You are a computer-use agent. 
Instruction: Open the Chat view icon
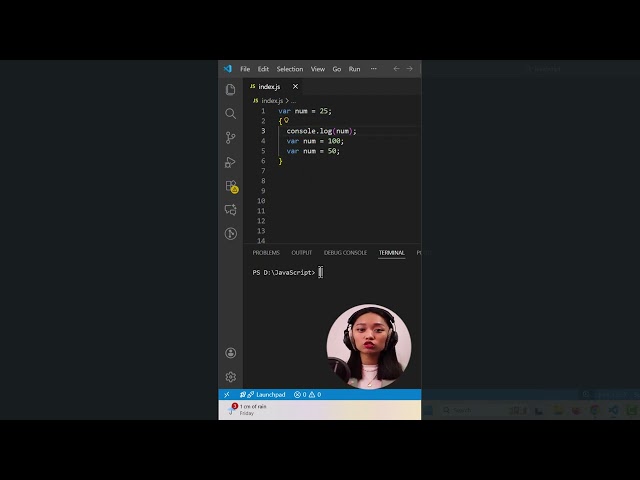[x=231, y=210]
